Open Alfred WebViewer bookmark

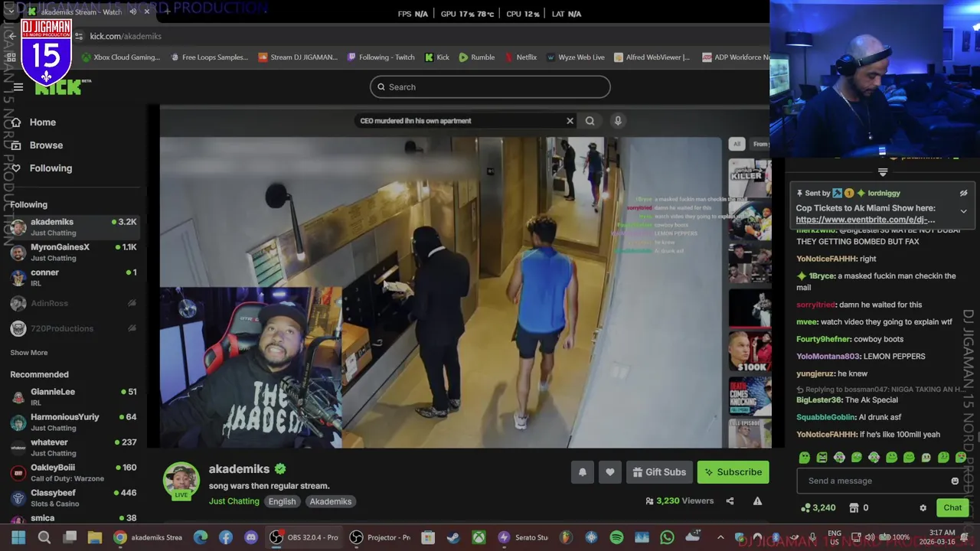[x=651, y=57]
